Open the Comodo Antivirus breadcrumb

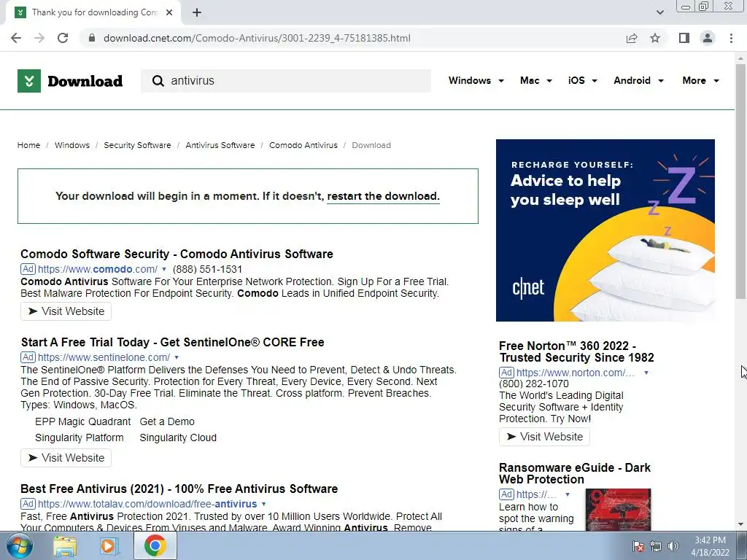[303, 145]
